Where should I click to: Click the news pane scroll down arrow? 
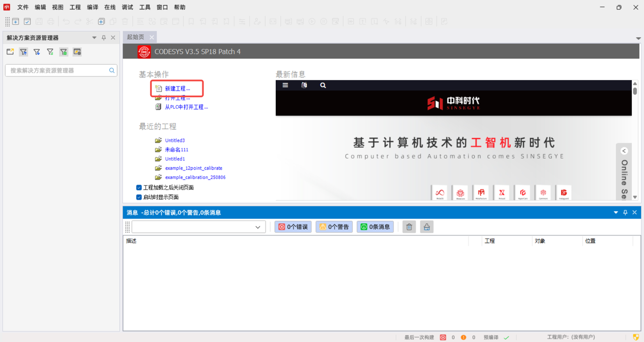pyautogui.click(x=635, y=197)
